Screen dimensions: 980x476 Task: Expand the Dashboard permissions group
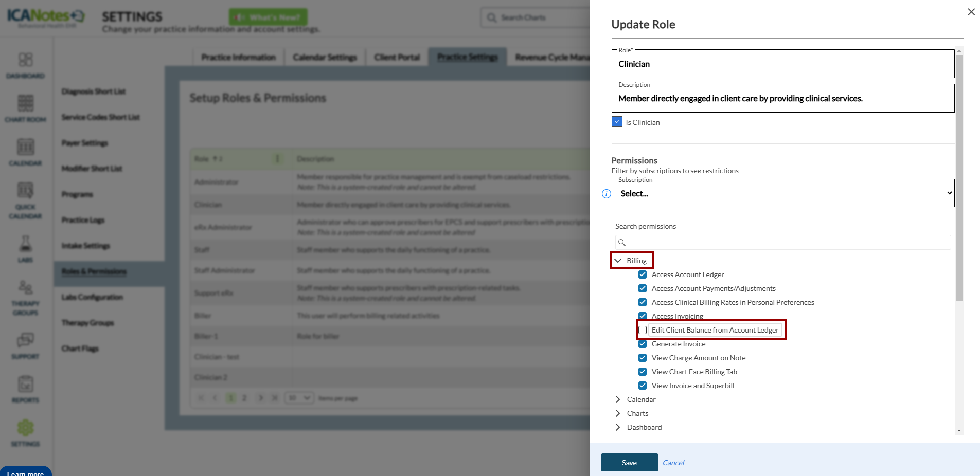coord(618,427)
